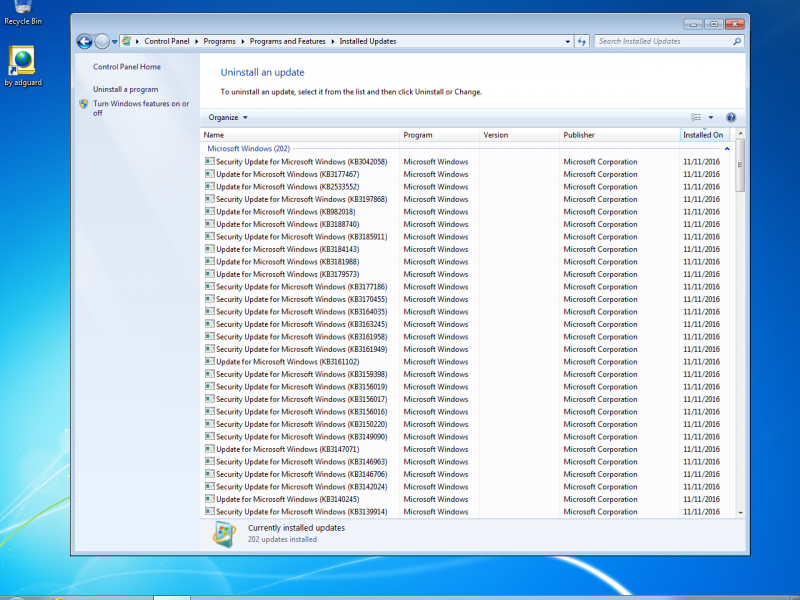Click Programs and Features breadcrumb
Viewport: 800px width, 600px height.
click(287, 41)
